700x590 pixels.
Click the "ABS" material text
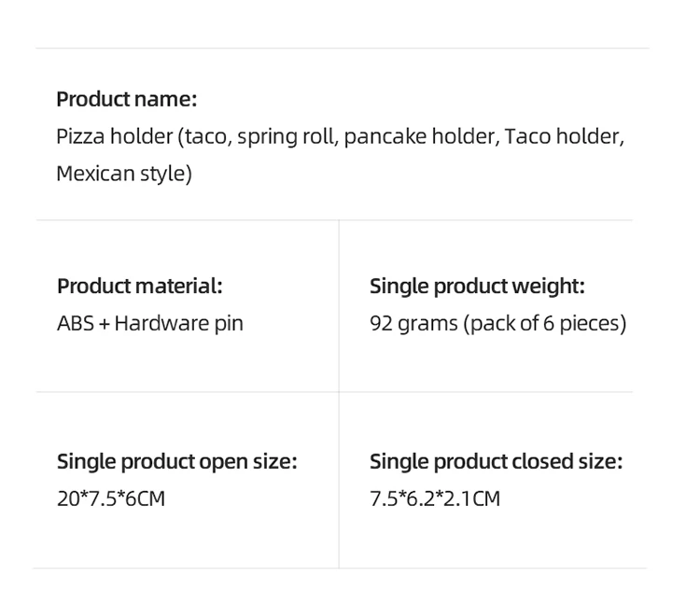click(75, 324)
